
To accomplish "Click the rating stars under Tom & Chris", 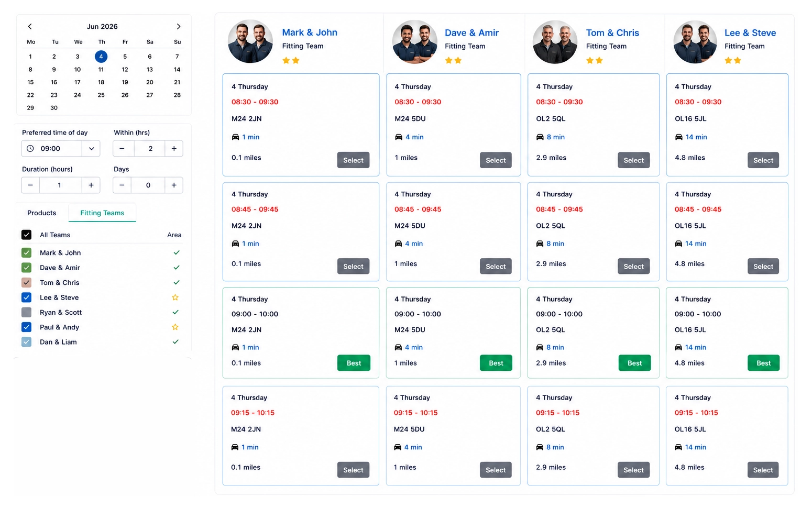I will [x=595, y=61].
